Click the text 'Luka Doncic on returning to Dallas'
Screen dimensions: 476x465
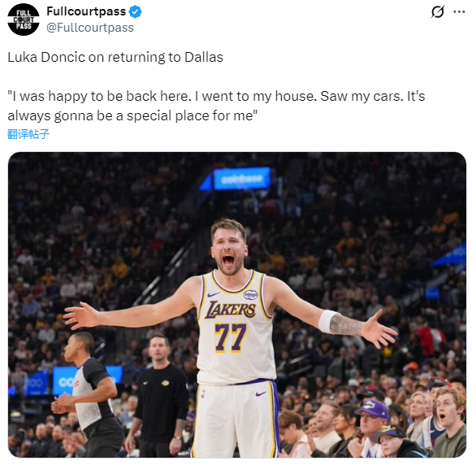point(115,57)
